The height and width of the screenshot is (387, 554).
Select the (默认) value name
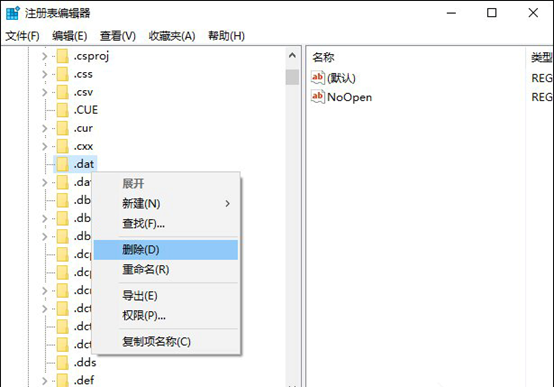click(x=341, y=78)
